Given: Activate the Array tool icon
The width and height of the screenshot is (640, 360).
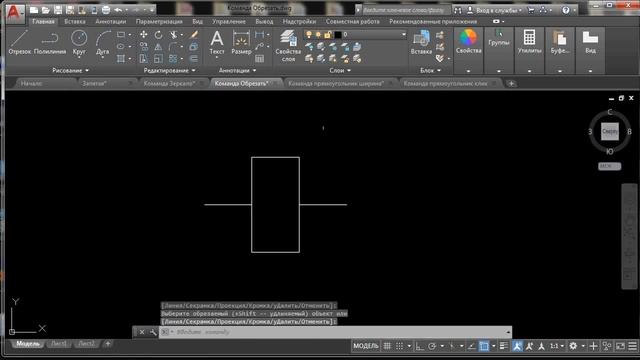Looking at the screenshot, I should 173,59.
